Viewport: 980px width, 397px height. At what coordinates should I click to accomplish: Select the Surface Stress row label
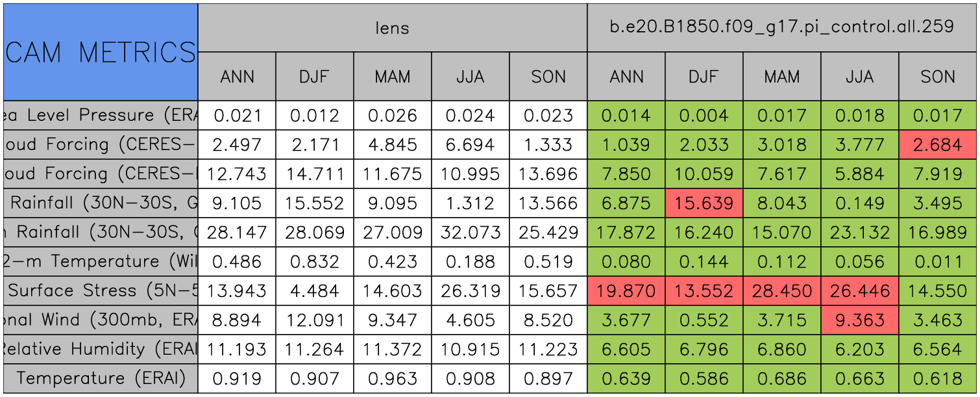pos(101,291)
